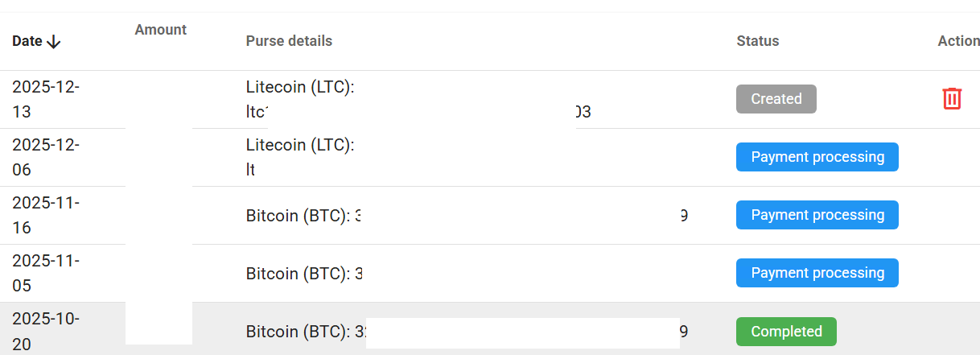The height and width of the screenshot is (355, 980).
Task: Click the Purse details column header
Action: (289, 41)
